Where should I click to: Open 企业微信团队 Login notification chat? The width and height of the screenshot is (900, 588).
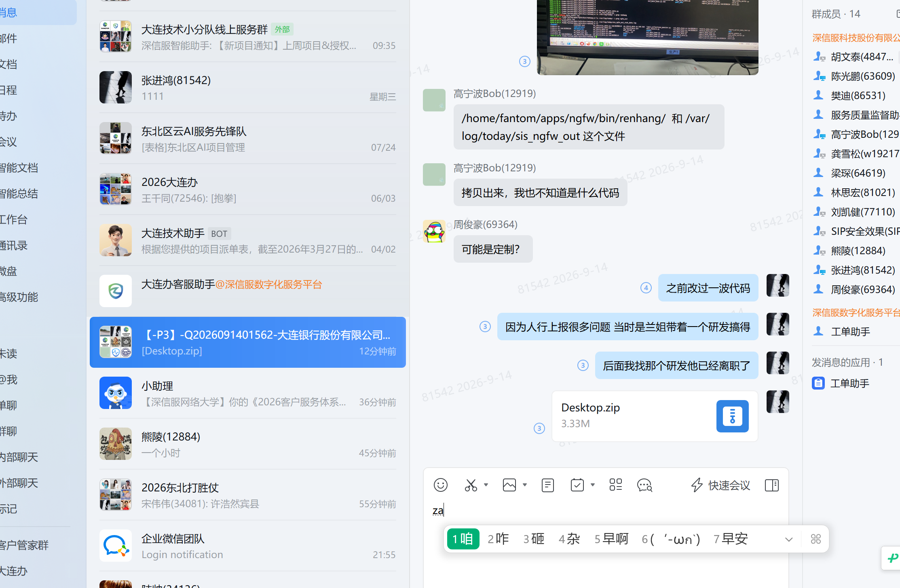point(247,546)
